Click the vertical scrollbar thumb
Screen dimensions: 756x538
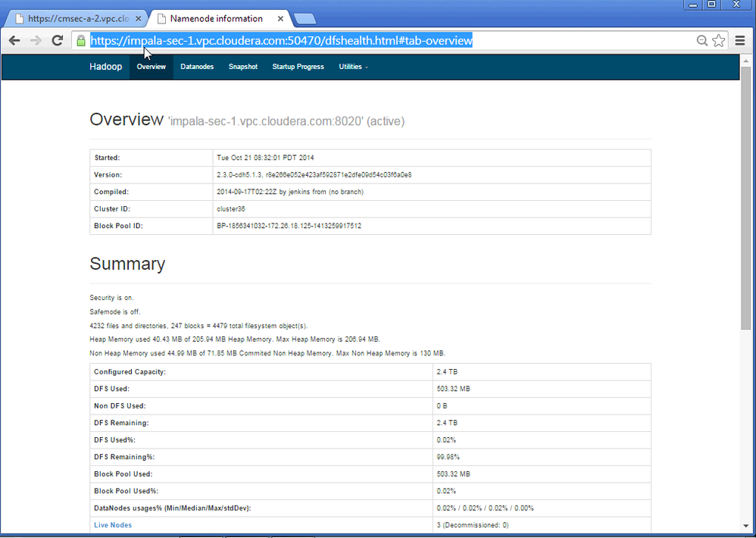[746, 198]
